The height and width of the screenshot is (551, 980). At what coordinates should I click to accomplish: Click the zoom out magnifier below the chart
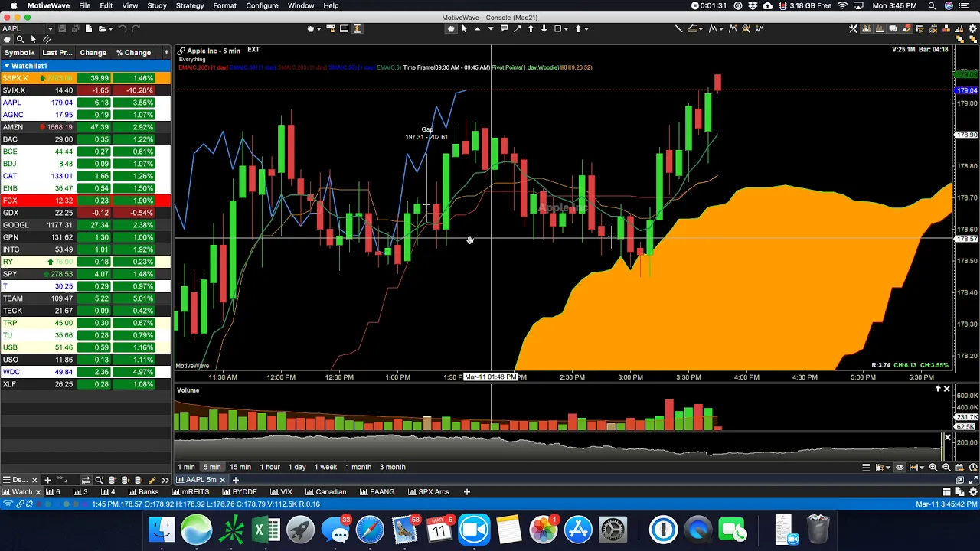946,468
